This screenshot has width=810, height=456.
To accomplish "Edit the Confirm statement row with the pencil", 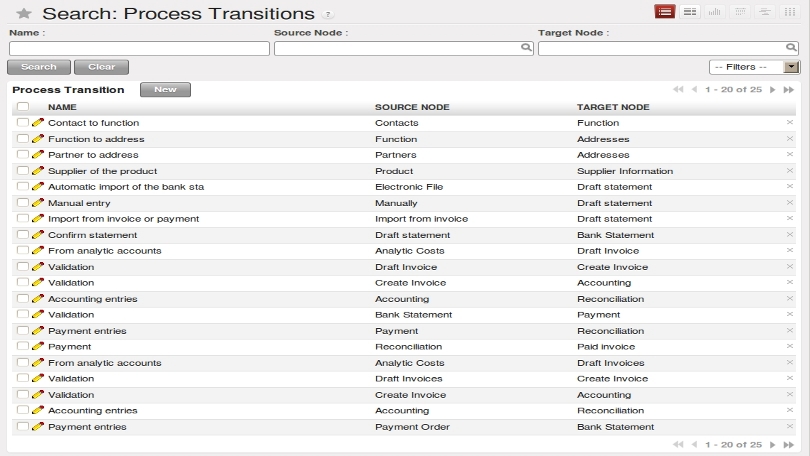I will 38,234.
